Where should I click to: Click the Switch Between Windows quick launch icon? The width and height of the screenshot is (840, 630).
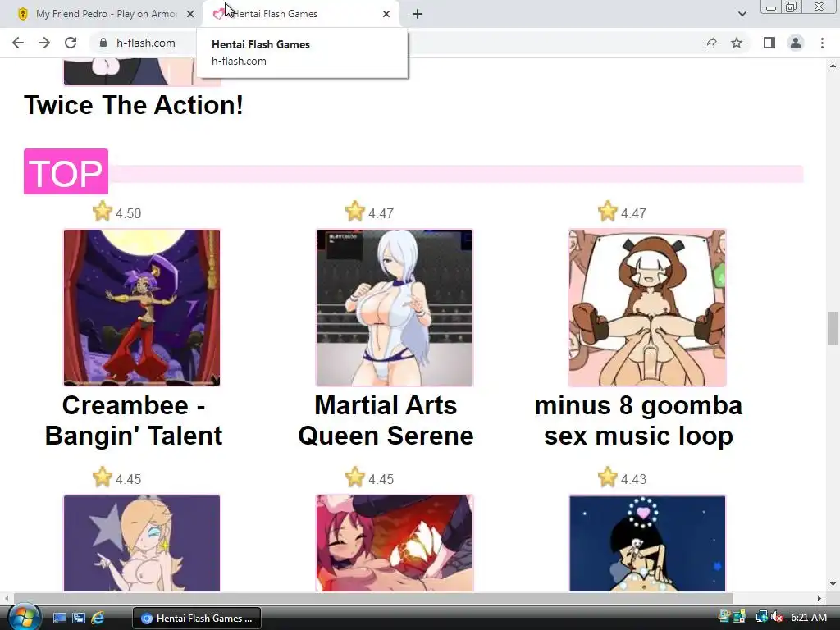tap(79, 619)
